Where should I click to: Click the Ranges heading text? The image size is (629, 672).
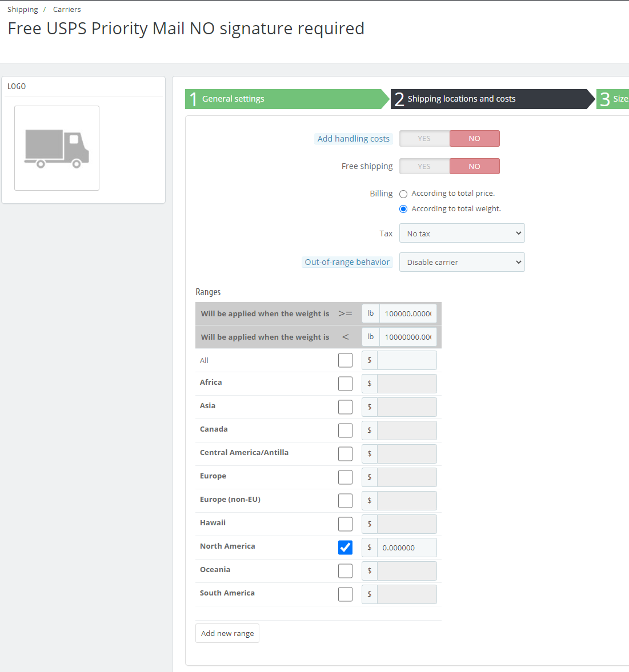pos(208,292)
